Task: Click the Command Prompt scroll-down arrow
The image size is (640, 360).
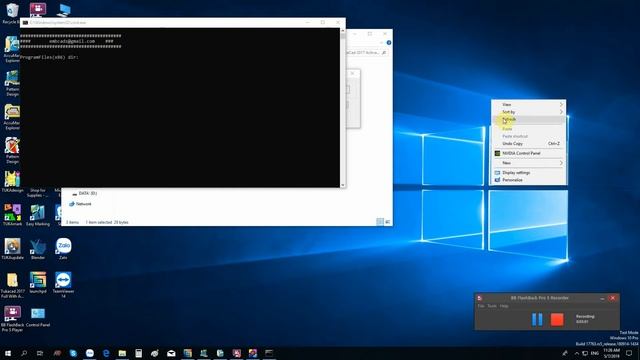Action: tap(342, 185)
